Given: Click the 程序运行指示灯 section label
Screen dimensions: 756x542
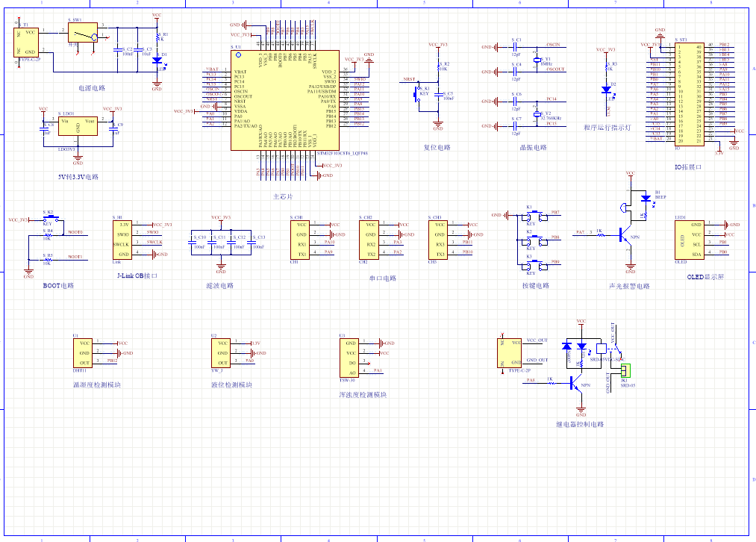Looking at the screenshot, I should point(607,128).
